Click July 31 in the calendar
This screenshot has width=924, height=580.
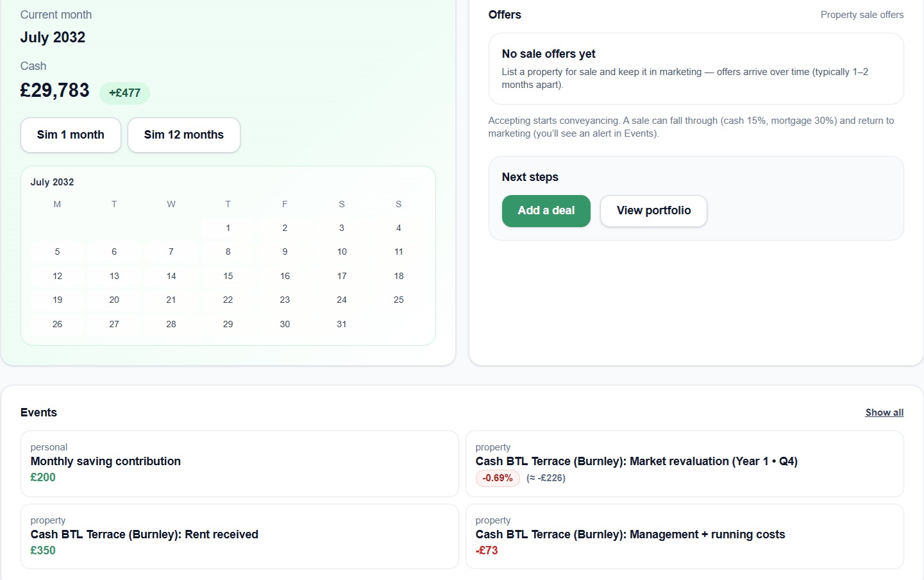coord(342,324)
